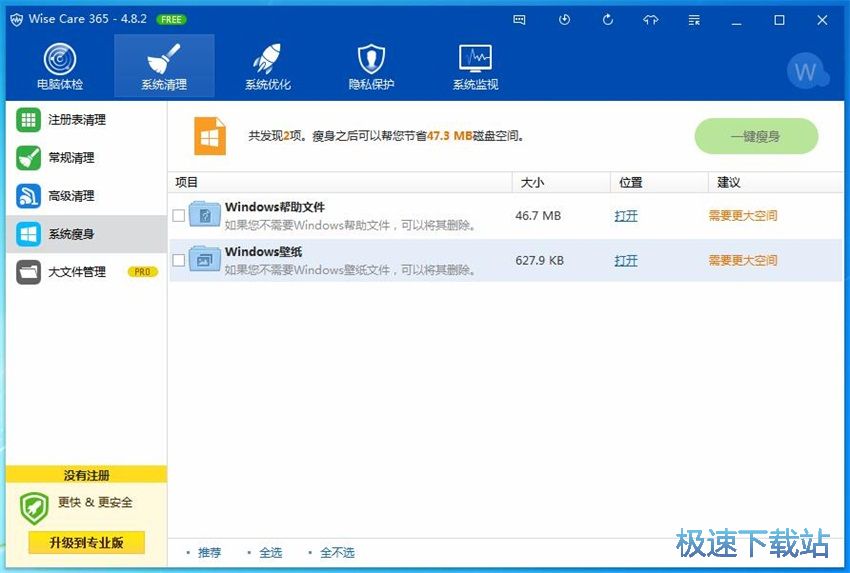Click the 全选 select all link
The height and width of the screenshot is (573, 850).
coord(271,552)
